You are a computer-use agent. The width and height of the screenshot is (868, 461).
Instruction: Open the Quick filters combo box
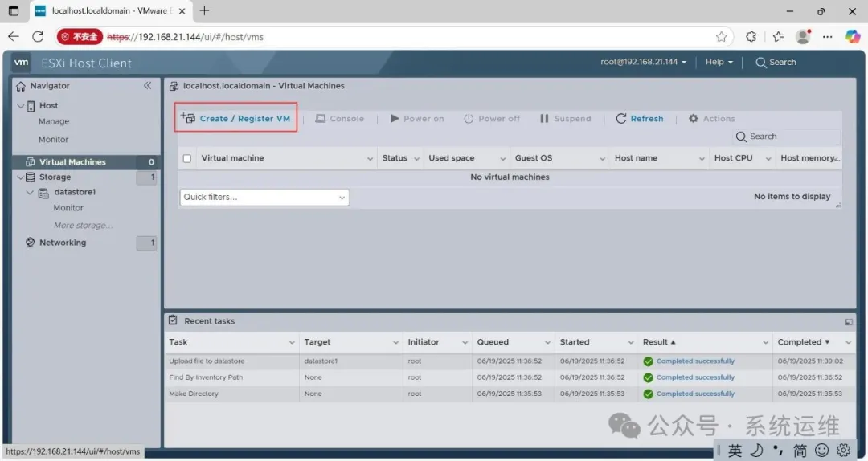click(264, 197)
